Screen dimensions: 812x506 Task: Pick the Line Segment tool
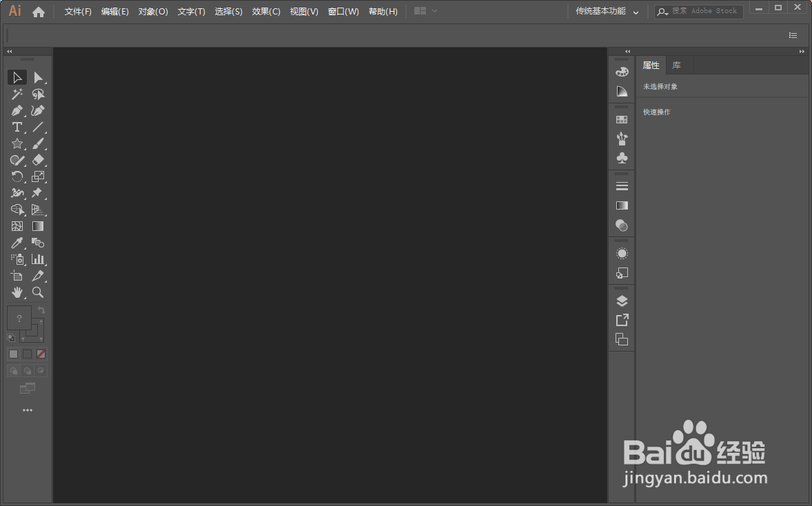click(x=38, y=127)
